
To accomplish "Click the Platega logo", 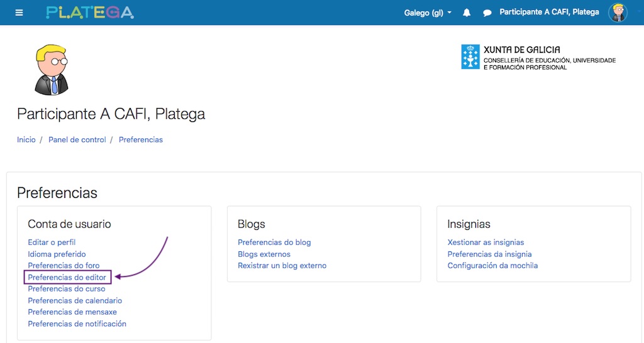I will point(90,13).
